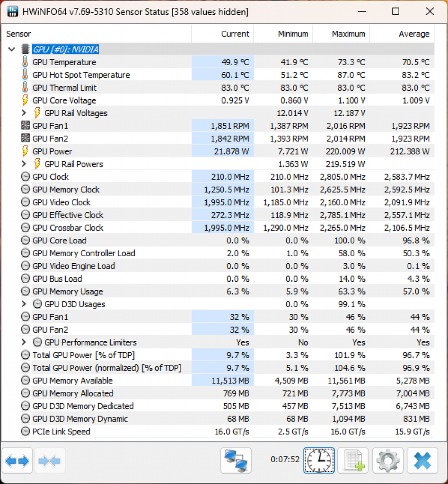Select the GPU Memory Usage label
This screenshot has height=484, width=448.
(68, 291)
